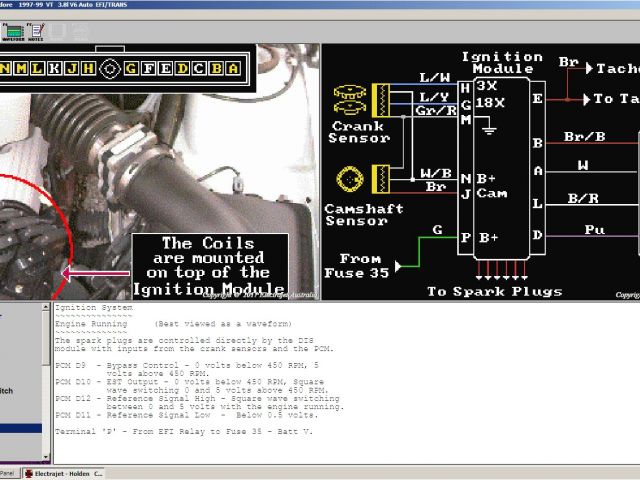
Task: Open the Electrajet - Holden taskbar button
Action: point(70,473)
